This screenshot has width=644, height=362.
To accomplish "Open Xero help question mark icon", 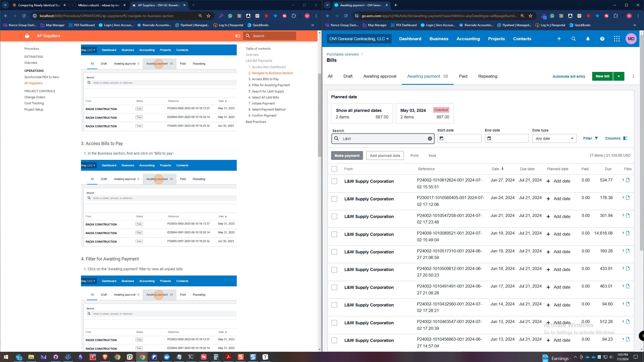I will click(602, 39).
